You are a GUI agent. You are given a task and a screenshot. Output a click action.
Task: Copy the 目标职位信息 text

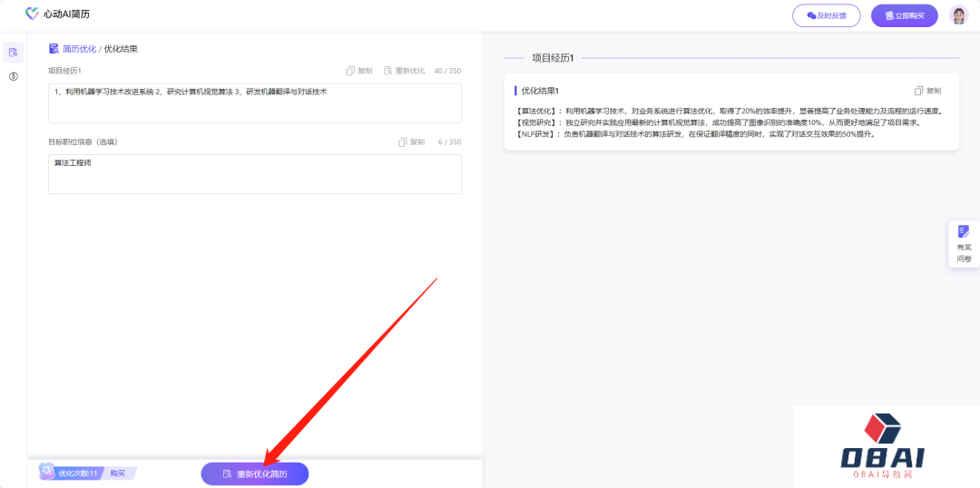click(x=411, y=142)
